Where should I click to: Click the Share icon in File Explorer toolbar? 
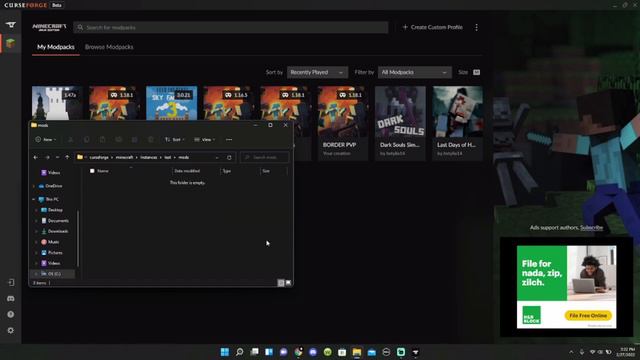pos(134,140)
